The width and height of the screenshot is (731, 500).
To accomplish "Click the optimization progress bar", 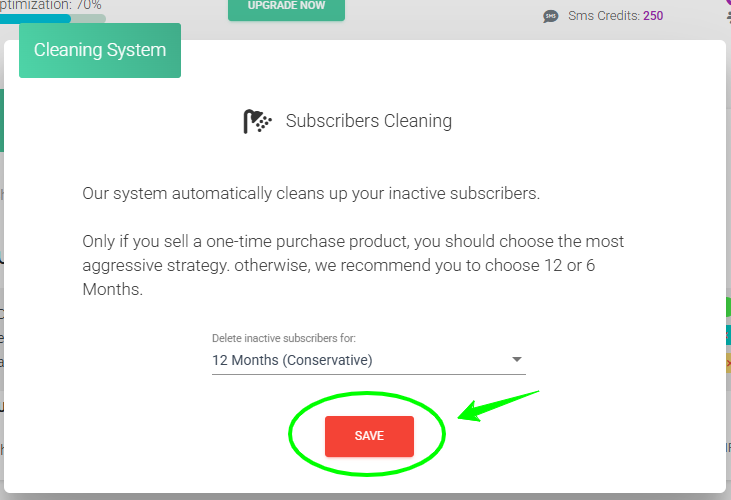I will (52, 19).
